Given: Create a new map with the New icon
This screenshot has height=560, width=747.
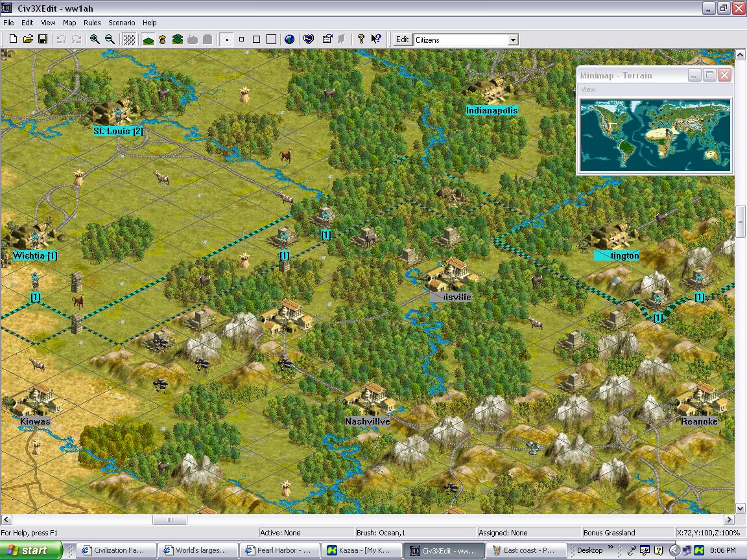Looking at the screenshot, I should coord(14,40).
